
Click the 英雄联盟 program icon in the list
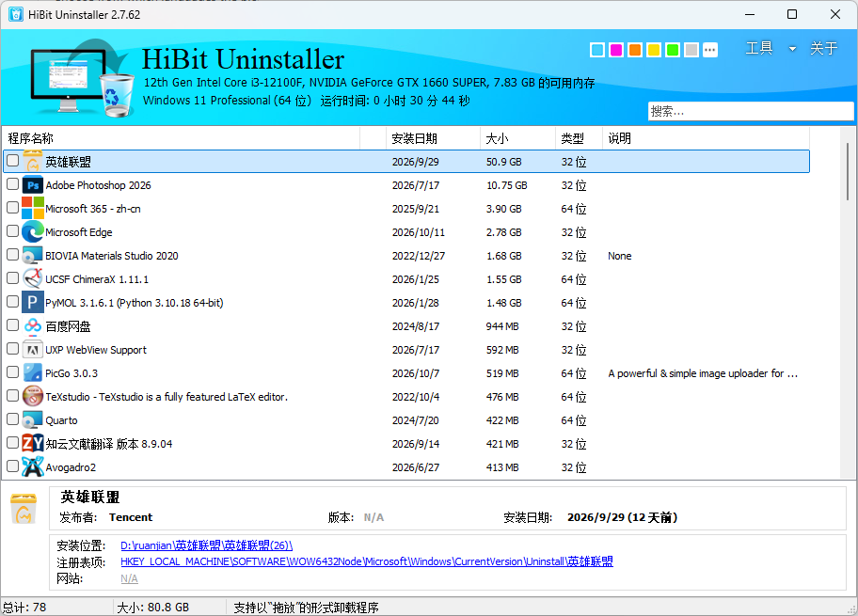33,162
